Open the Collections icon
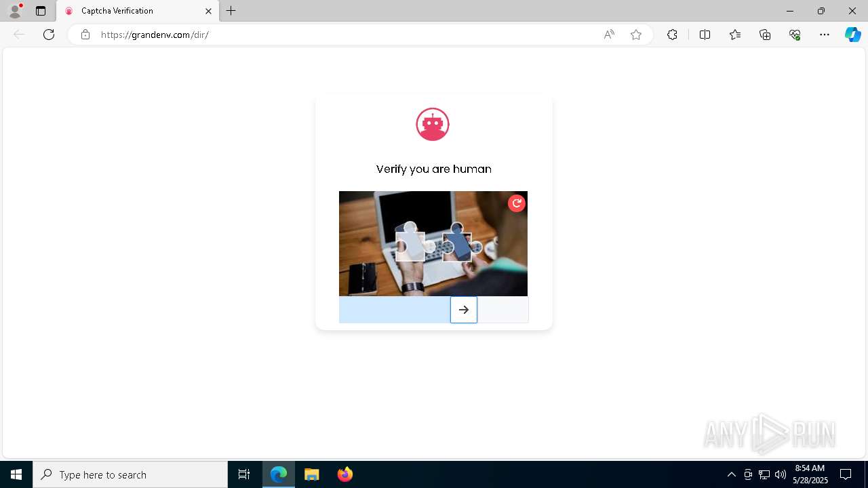The height and width of the screenshot is (488, 868). pyautogui.click(x=765, y=35)
